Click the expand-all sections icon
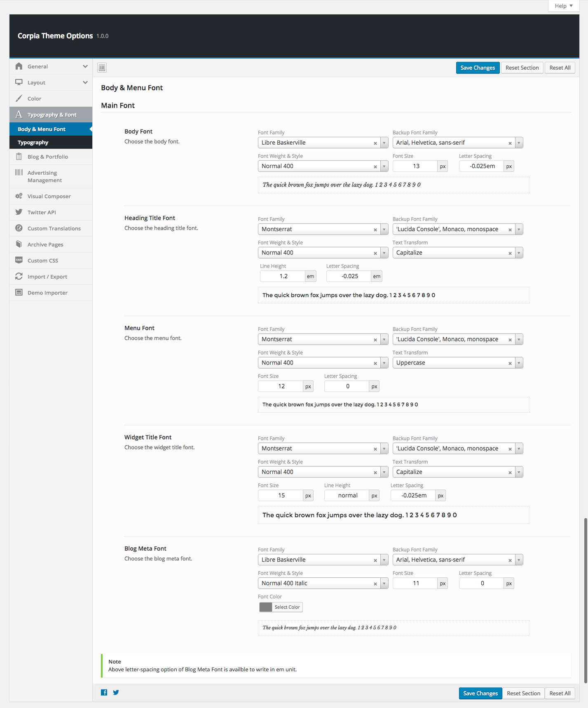The image size is (588, 708). (102, 68)
